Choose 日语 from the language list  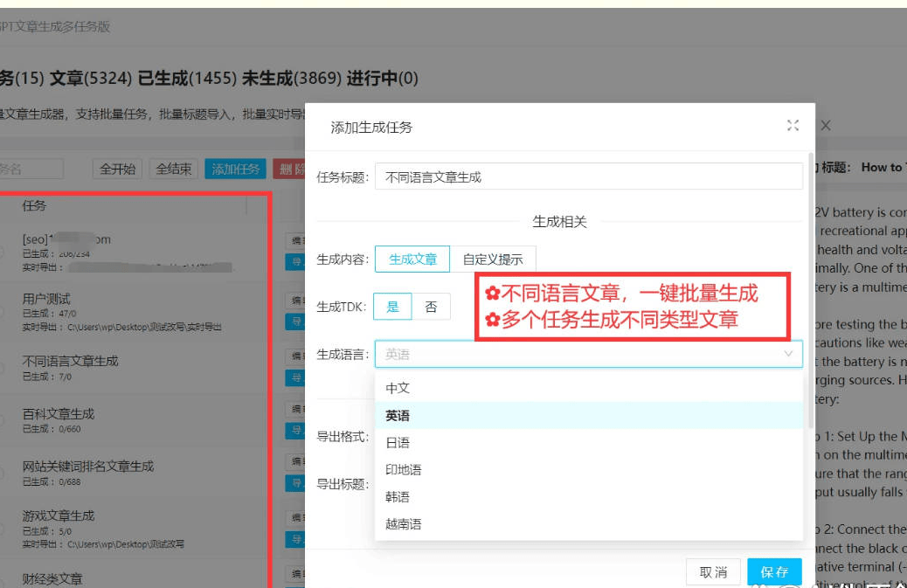click(398, 443)
